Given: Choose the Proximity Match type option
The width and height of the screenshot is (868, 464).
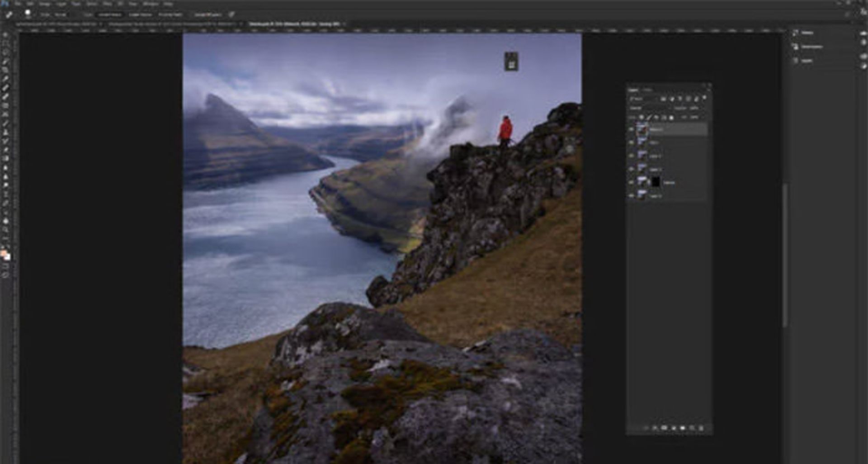Looking at the screenshot, I should (170, 14).
